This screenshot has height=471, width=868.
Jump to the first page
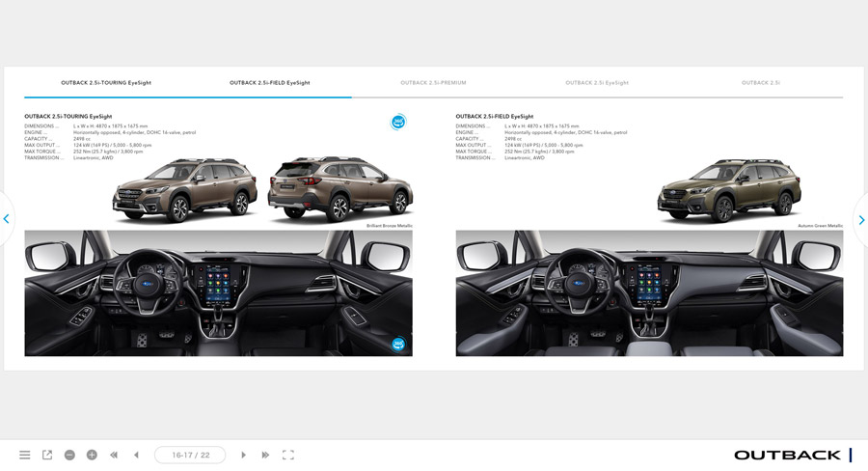[x=114, y=455]
